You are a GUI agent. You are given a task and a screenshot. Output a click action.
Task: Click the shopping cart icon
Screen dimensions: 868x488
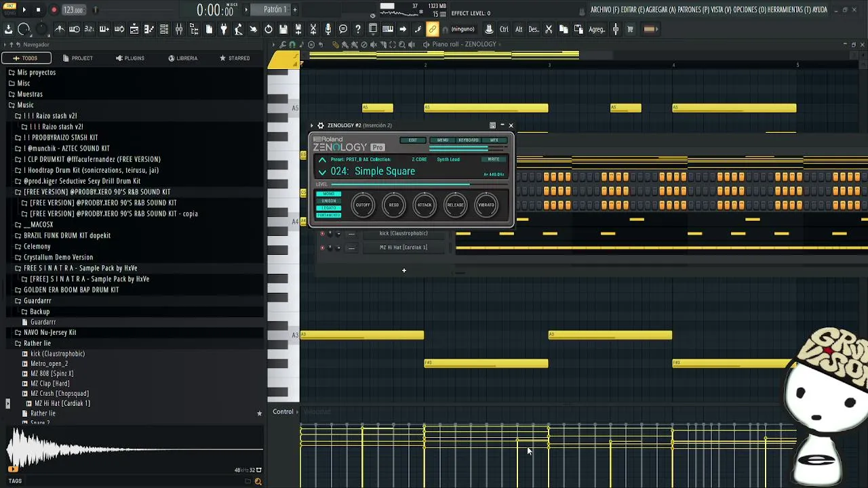630,29
